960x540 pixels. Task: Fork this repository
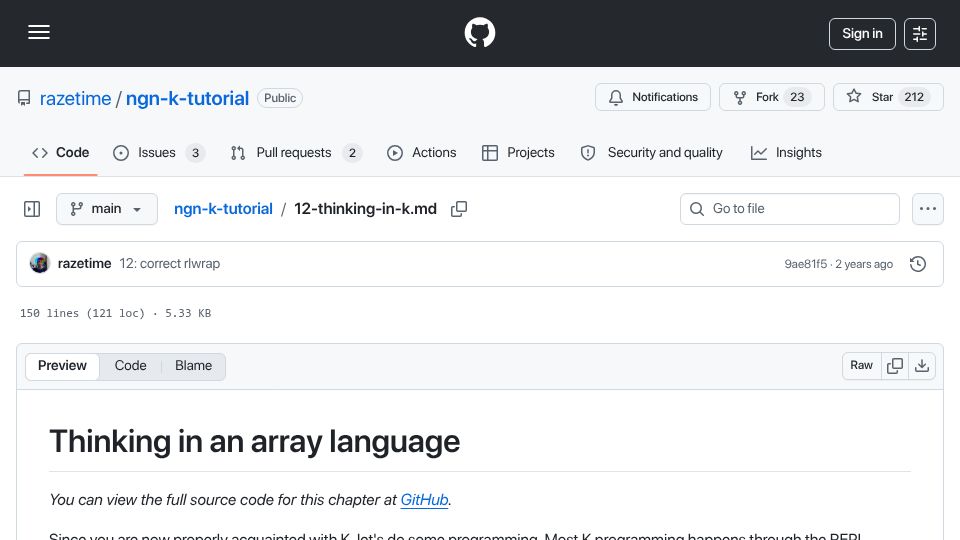[771, 97]
